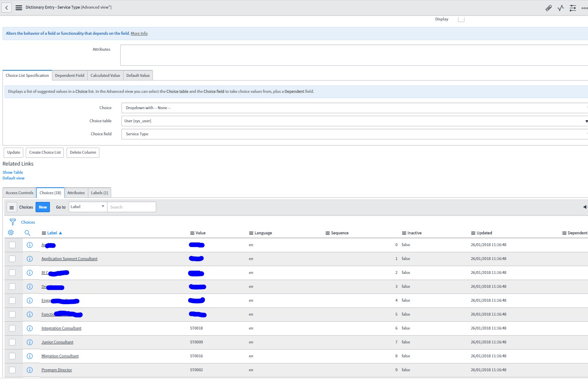Preview the sequence 0 row info icon
The height and width of the screenshot is (379, 588).
tap(29, 245)
